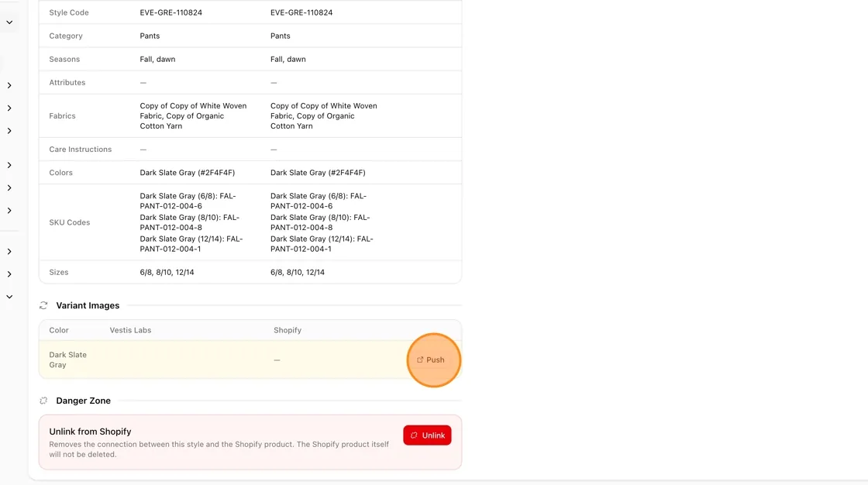Select the Seasons row label

pos(64,59)
